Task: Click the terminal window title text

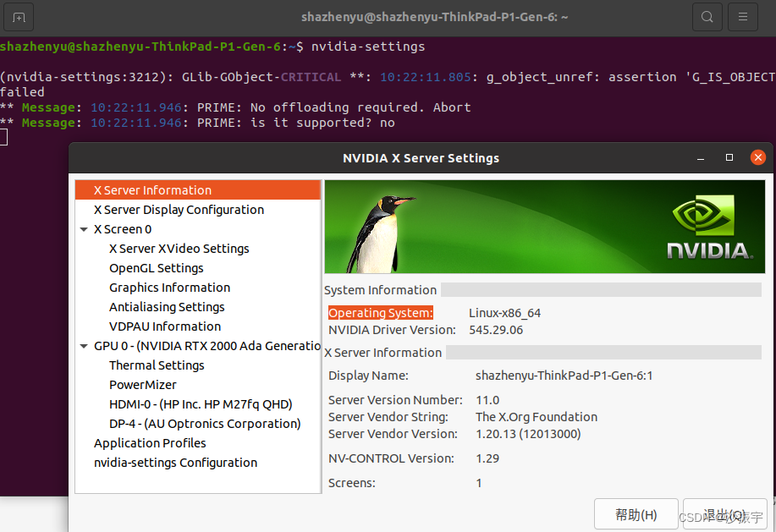Action: (x=434, y=17)
